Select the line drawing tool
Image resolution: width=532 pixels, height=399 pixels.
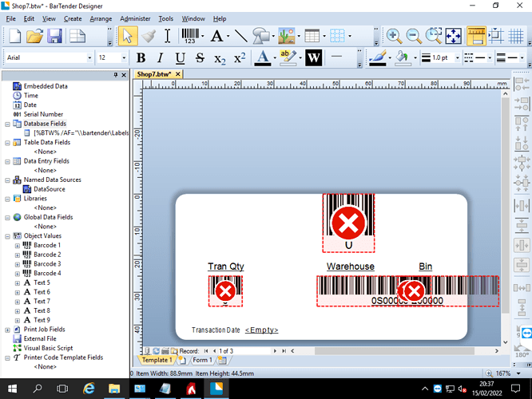coord(240,36)
